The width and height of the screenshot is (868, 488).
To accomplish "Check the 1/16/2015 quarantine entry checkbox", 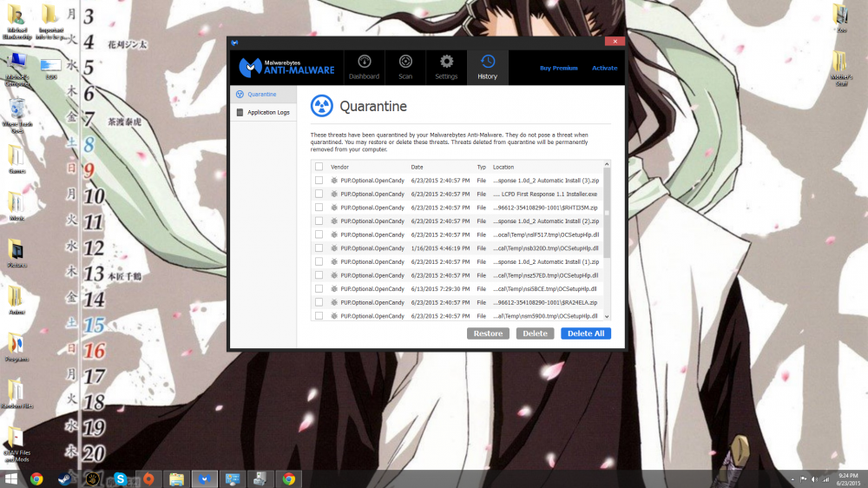I will click(319, 248).
